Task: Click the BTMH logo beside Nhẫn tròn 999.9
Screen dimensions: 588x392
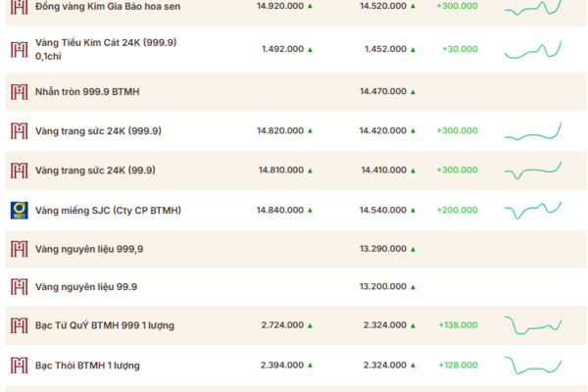Action: (x=20, y=92)
